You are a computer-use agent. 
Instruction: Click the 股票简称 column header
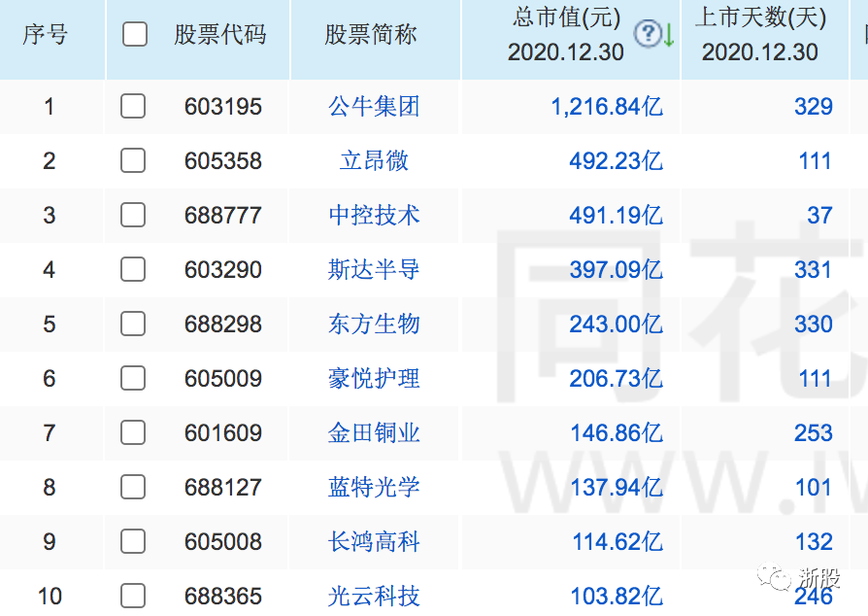370,34
